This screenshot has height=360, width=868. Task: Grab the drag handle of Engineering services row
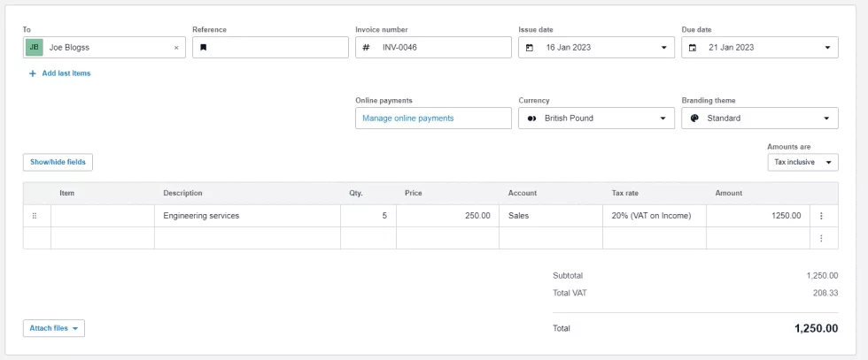35,216
